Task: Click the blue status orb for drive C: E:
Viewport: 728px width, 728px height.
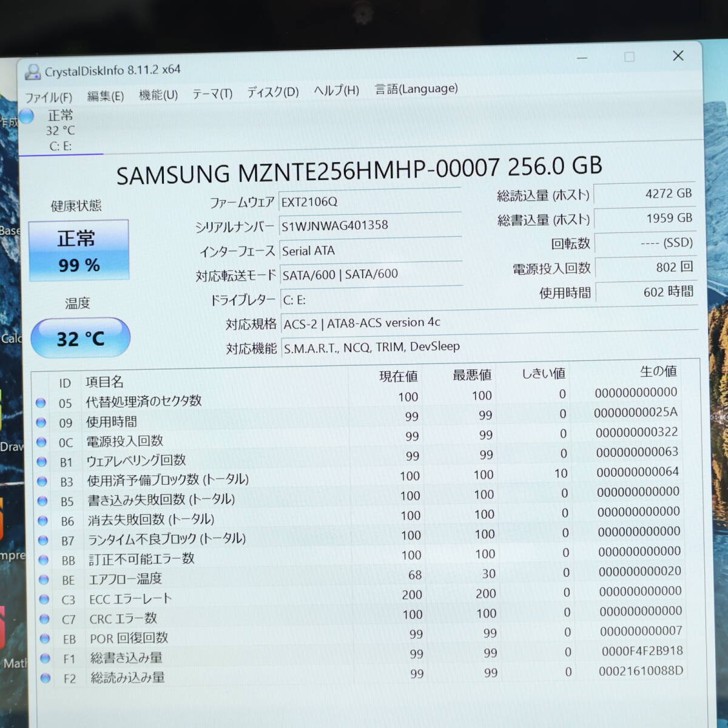Action: 26,116
